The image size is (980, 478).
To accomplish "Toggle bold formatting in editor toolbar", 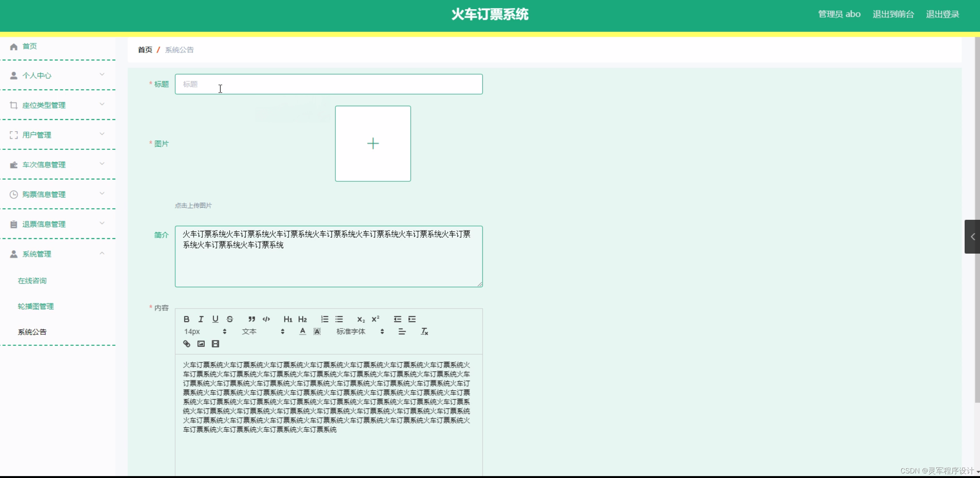I will pyautogui.click(x=186, y=319).
